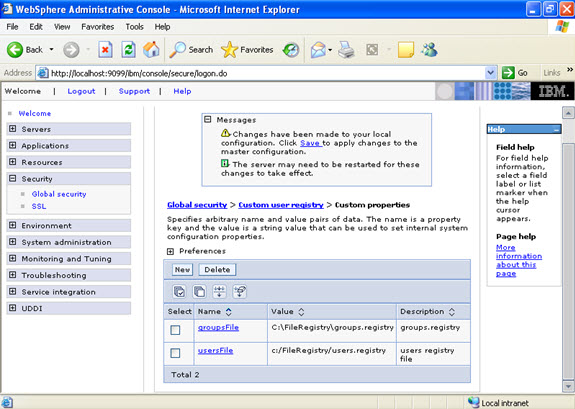575x409 pixels.
Task: Expand the Service integration section
Action: click(12, 292)
